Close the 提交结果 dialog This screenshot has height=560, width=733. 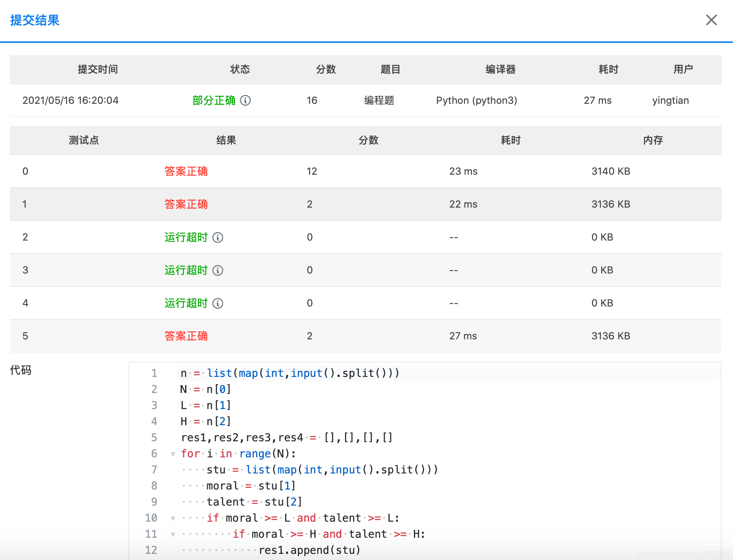(711, 20)
